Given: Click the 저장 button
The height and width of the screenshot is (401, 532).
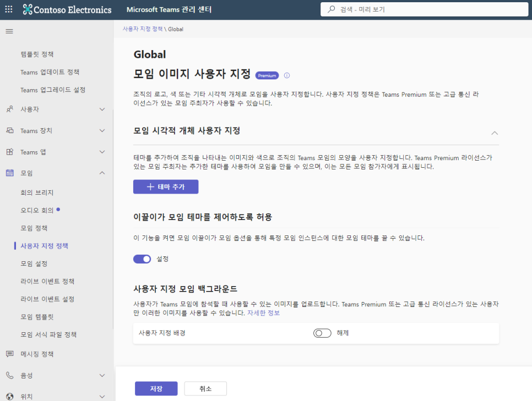Looking at the screenshot, I should [x=156, y=388].
